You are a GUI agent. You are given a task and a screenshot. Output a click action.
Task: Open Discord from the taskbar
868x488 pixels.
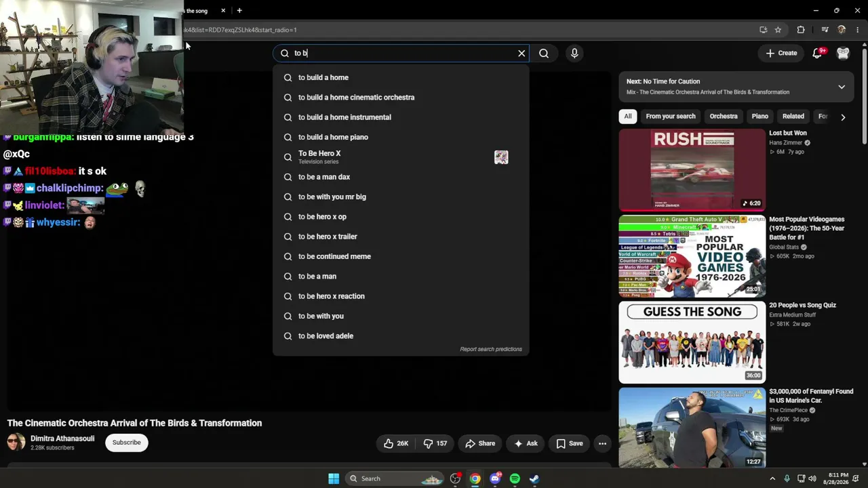(x=495, y=479)
